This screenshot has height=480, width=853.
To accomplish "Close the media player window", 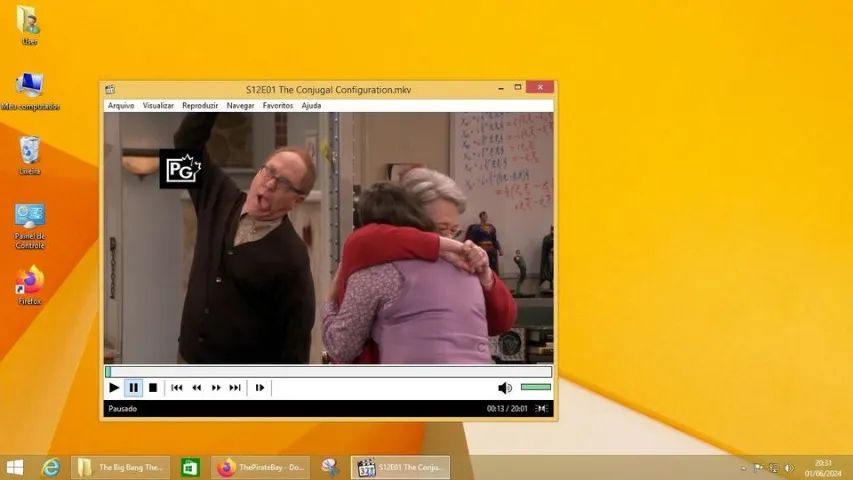I will 540,87.
